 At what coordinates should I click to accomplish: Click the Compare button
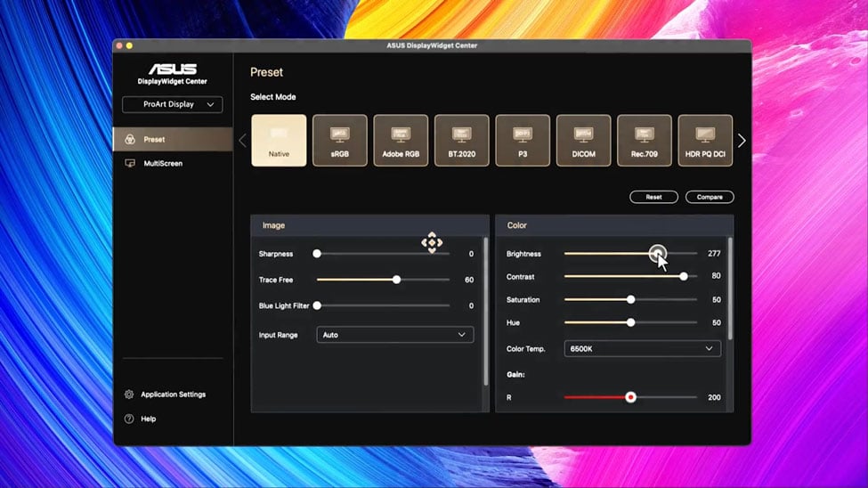[x=710, y=197]
